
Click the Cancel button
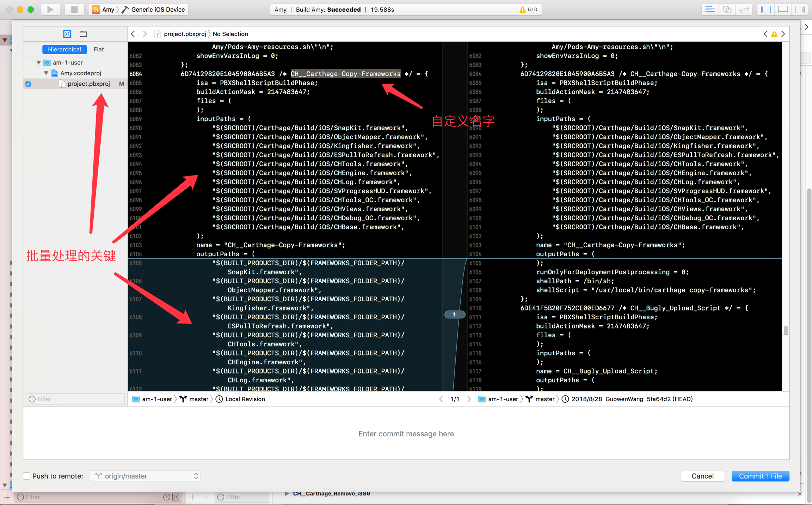(702, 476)
